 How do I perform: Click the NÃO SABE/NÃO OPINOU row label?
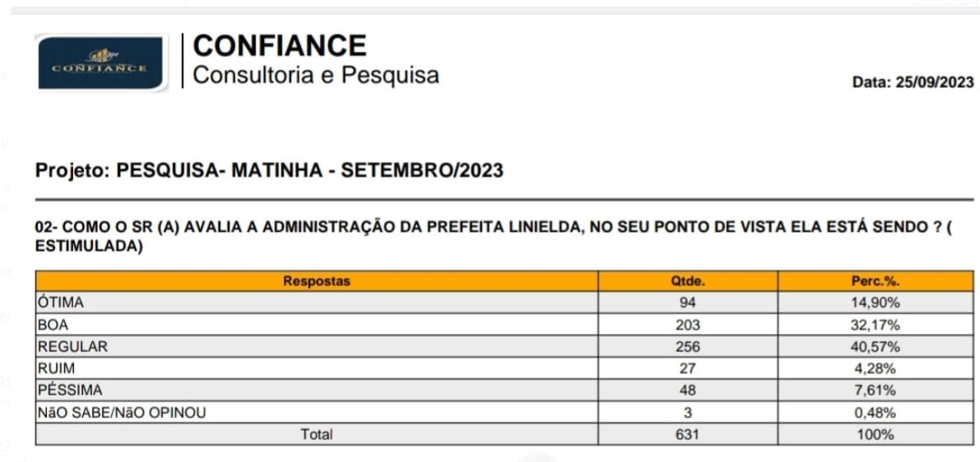click(x=122, y=413)
